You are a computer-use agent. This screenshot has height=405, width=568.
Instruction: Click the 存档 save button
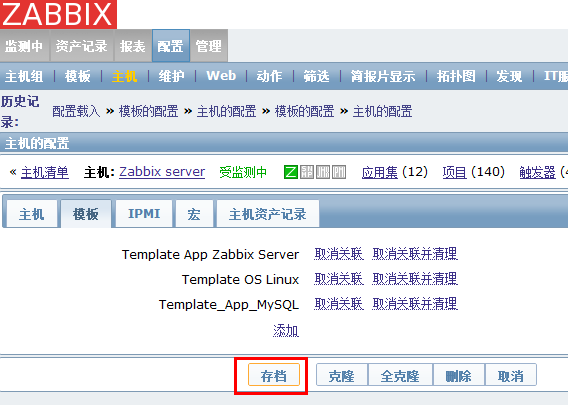pyautogui.click(x=274, y=375)
